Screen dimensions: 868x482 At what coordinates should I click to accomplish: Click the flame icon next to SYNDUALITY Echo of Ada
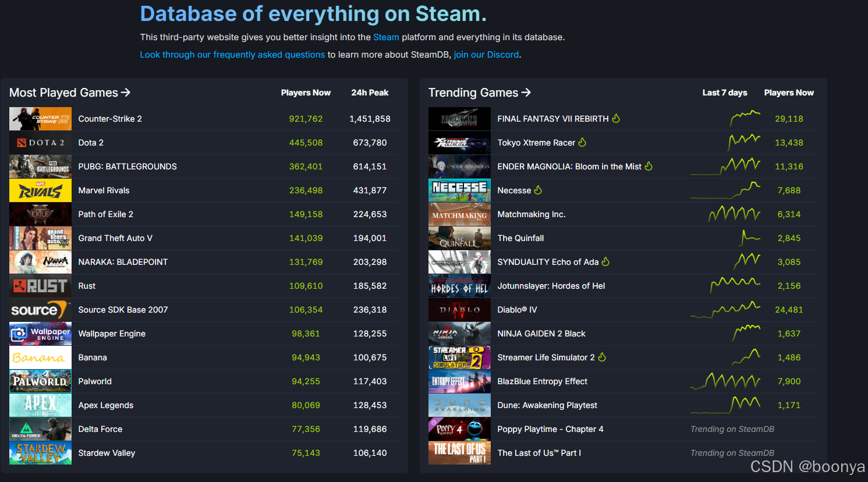[605, 261]
